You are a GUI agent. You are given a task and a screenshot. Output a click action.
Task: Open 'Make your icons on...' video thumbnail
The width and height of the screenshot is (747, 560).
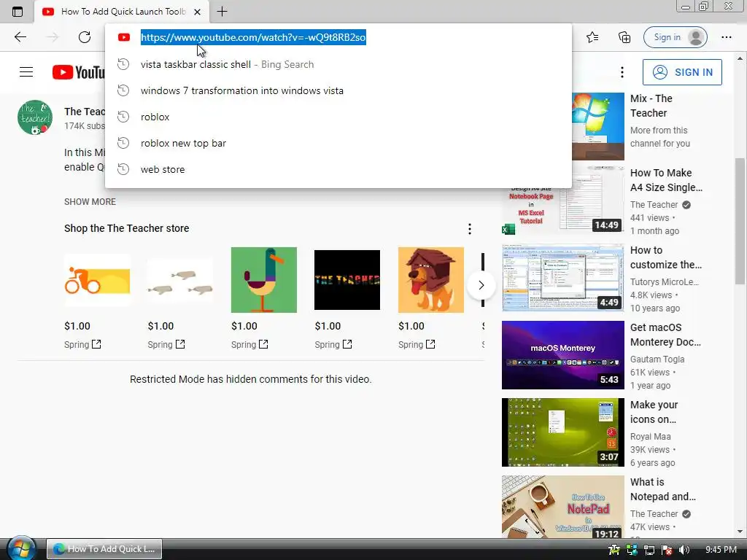pyautogui.click(x=562, y=432)
